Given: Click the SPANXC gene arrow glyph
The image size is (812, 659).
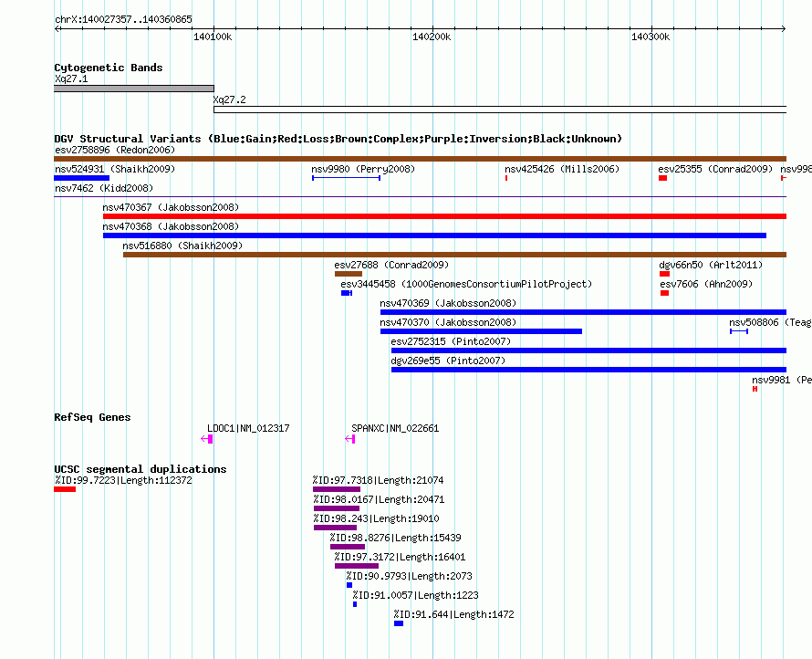Looking at the screenshot, I should 350,439.
